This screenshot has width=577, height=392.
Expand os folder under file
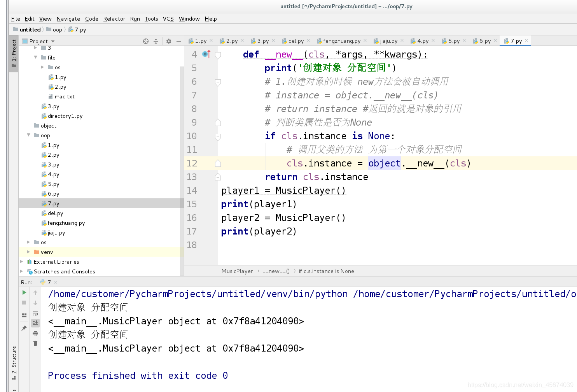[x=42, y=67]
